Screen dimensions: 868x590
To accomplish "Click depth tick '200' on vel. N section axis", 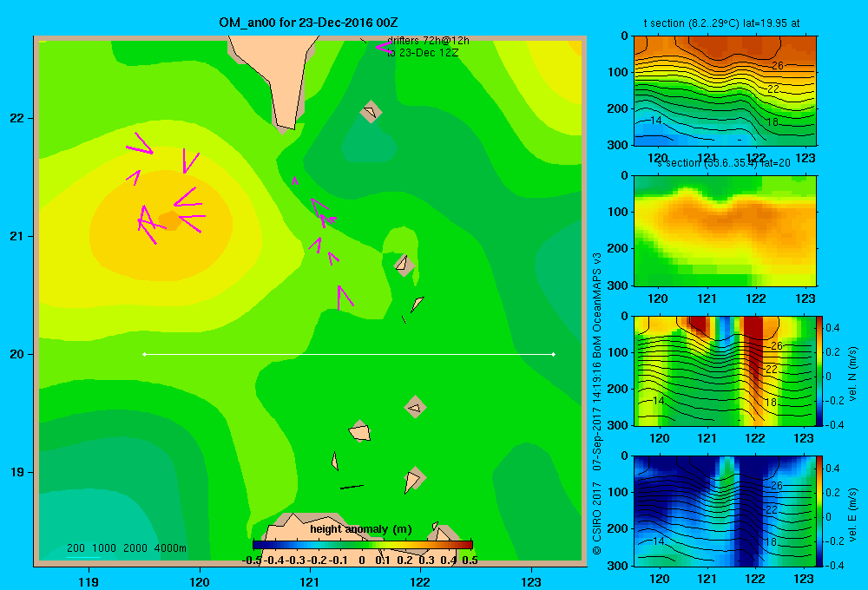I will coord(618,389).
